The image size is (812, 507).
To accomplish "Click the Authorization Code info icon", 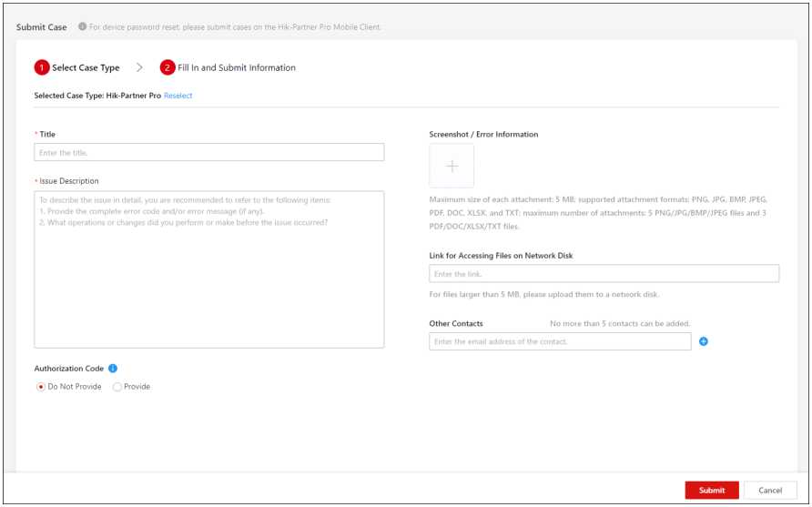I will pyautogui.click(x=113, y=369).
